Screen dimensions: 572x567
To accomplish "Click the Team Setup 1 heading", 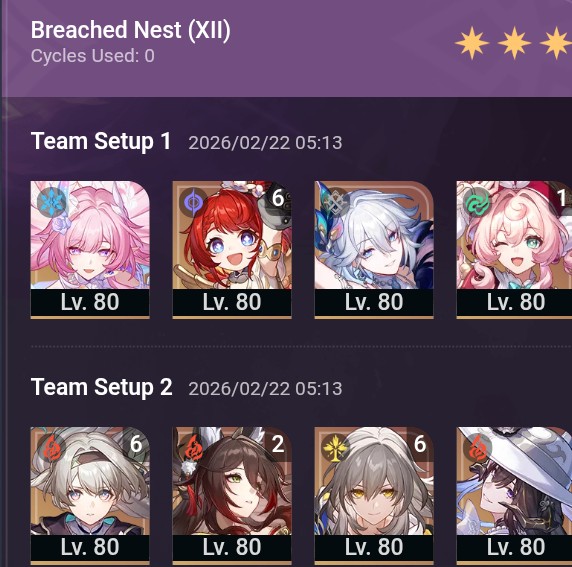I will 101,141.
